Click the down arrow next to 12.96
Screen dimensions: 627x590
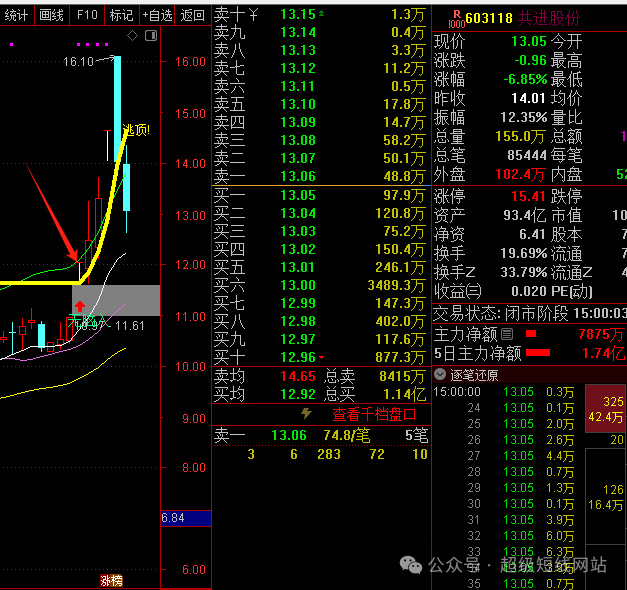click(x=321, y=358)
